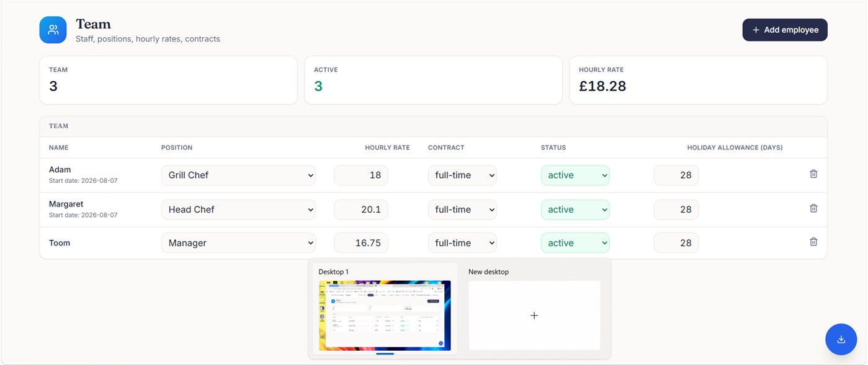Open Toom's contract type dropdown
This screenshot has width=868, height=365.
pos(462,243)
